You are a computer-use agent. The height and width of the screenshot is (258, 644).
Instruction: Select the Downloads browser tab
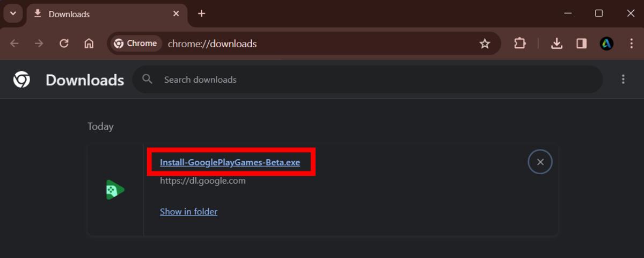tap(107, 15)
